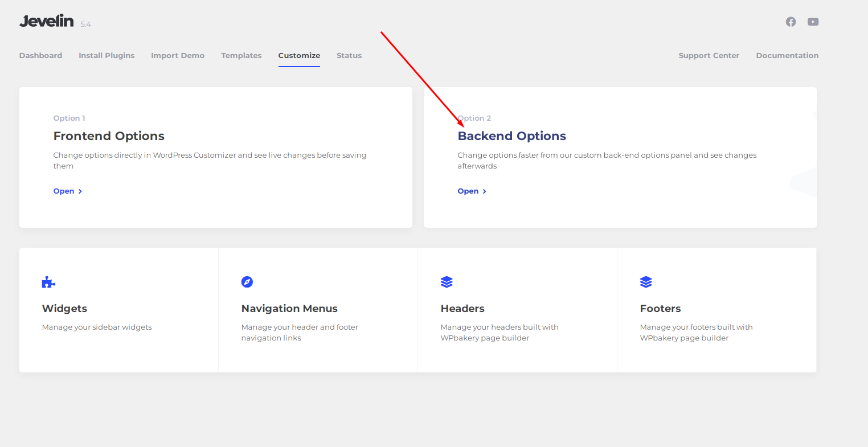Open Backend Options via its Open link
This screenshot has width=868, height=447.
[x=472, y=191]
